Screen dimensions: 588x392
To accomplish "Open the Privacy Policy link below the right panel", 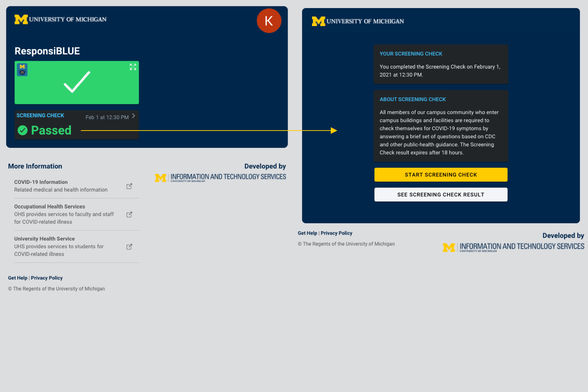I will tap(336, 233).
